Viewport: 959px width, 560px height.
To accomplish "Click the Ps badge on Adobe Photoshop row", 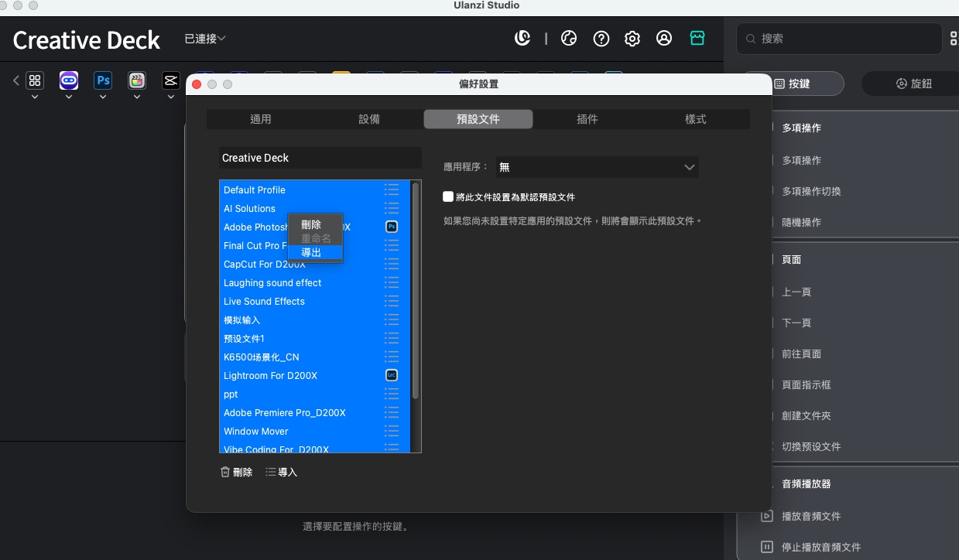I will (x=392, y=227).
